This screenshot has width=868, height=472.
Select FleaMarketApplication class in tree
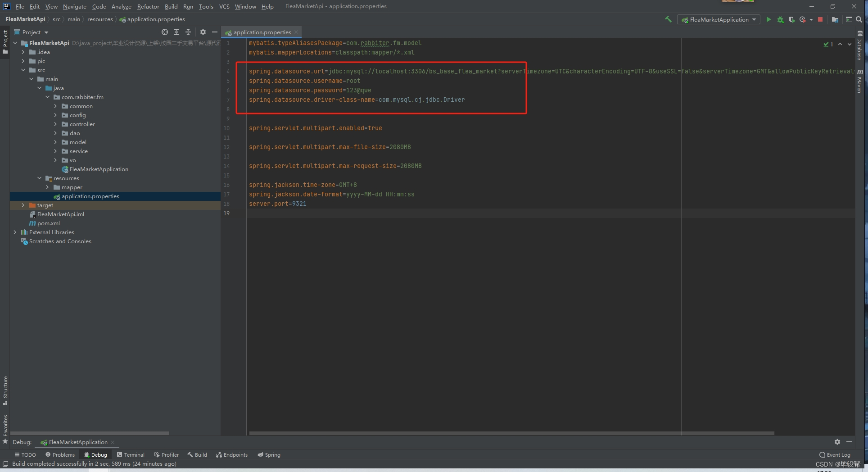click(x=99, y=169)
